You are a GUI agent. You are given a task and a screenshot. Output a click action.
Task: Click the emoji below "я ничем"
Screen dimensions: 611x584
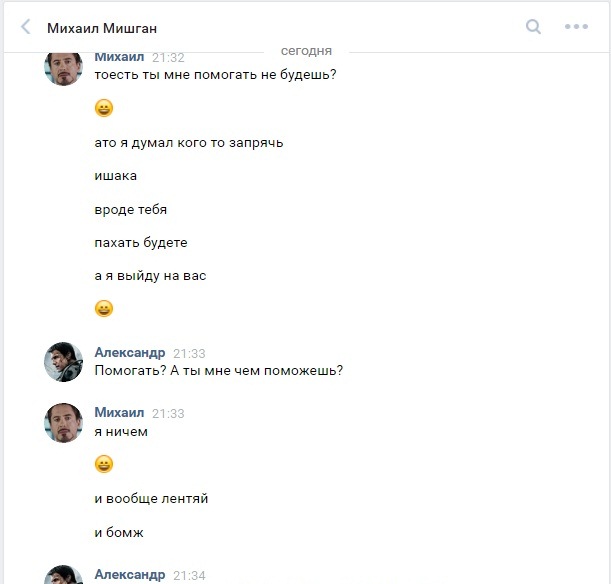point(104,464)
